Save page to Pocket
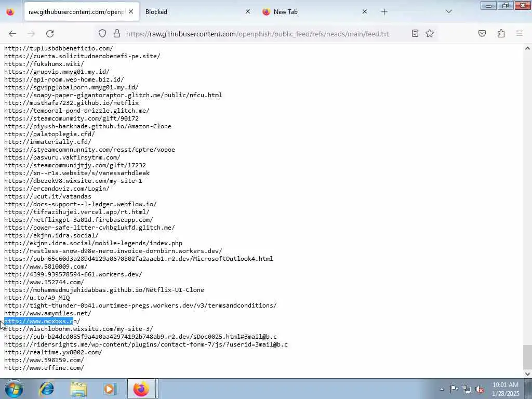 point(482,33)
